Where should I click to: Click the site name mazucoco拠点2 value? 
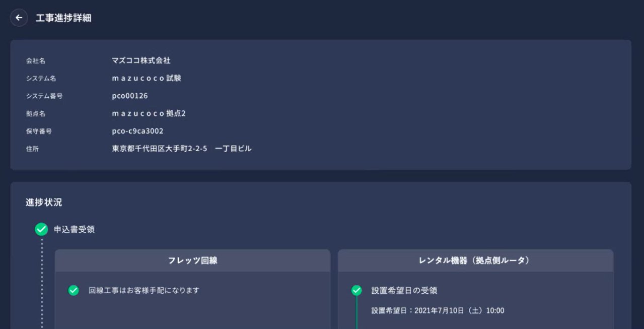(149, 113)
